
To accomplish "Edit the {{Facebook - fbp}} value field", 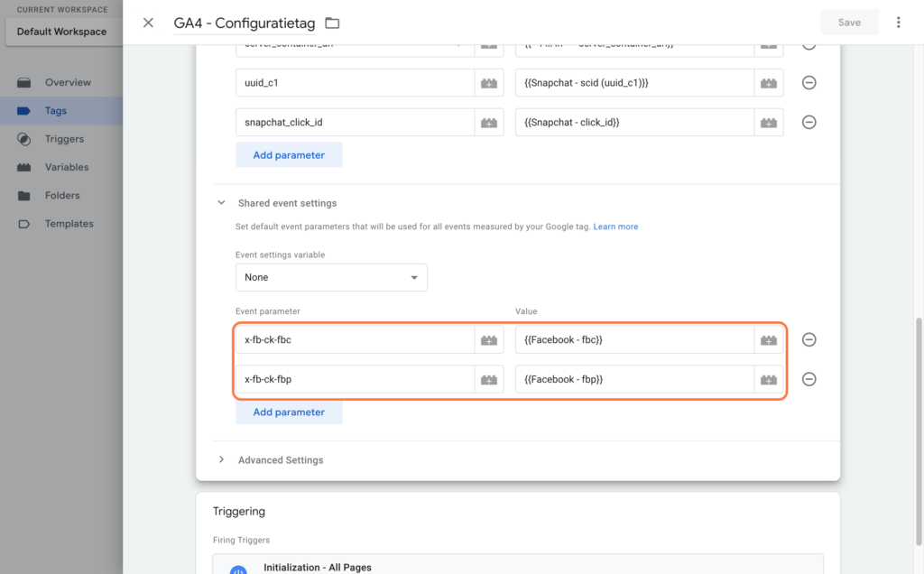I will (634, 380).
